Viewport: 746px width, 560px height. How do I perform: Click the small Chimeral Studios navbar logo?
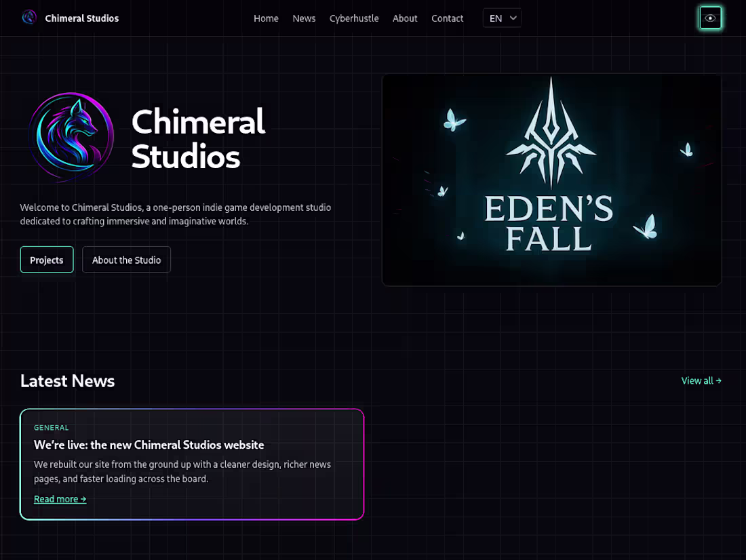click(29, 18)
